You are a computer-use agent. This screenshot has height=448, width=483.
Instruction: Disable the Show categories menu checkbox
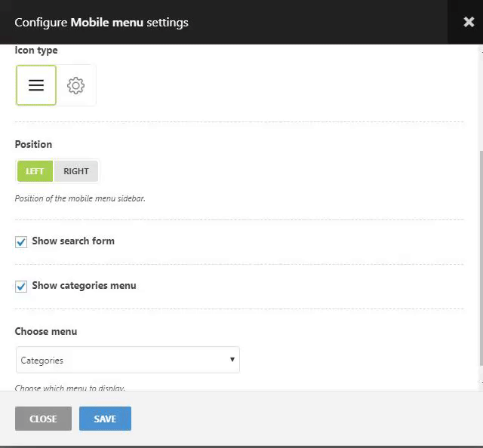(21, 287)
